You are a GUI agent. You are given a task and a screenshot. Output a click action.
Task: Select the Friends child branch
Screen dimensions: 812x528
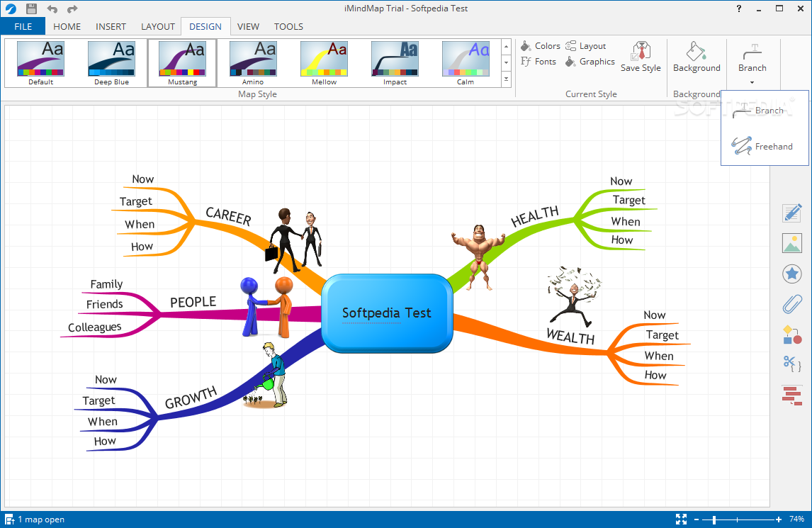coord(105,304)
